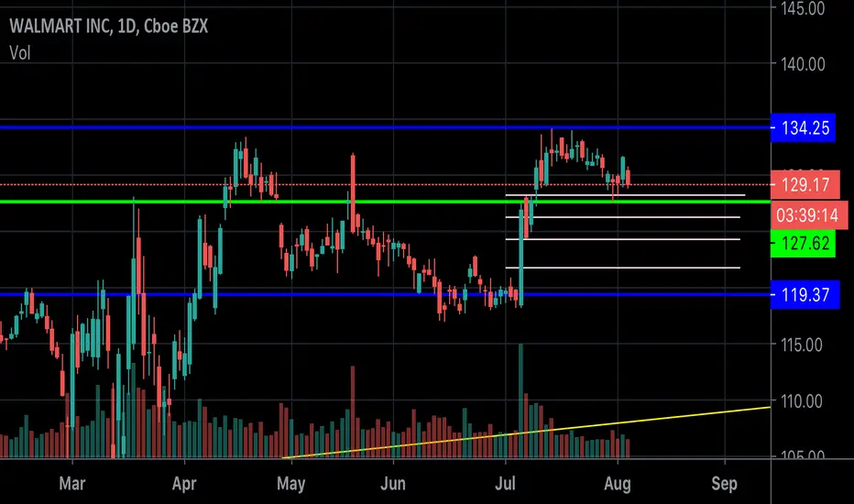
Task: Select the topmost white horizontal level line
Action: tap(625, 195)
